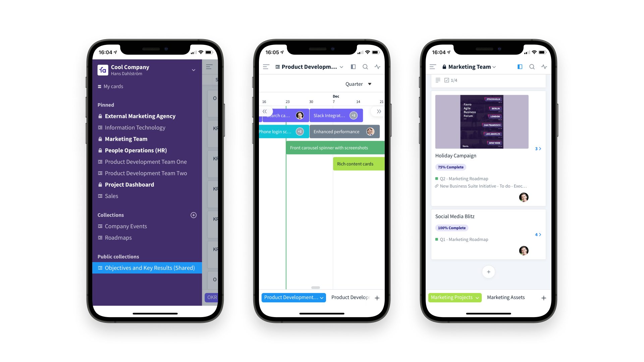Click the Holiday Campaign card thumbnail

(482, 121)
